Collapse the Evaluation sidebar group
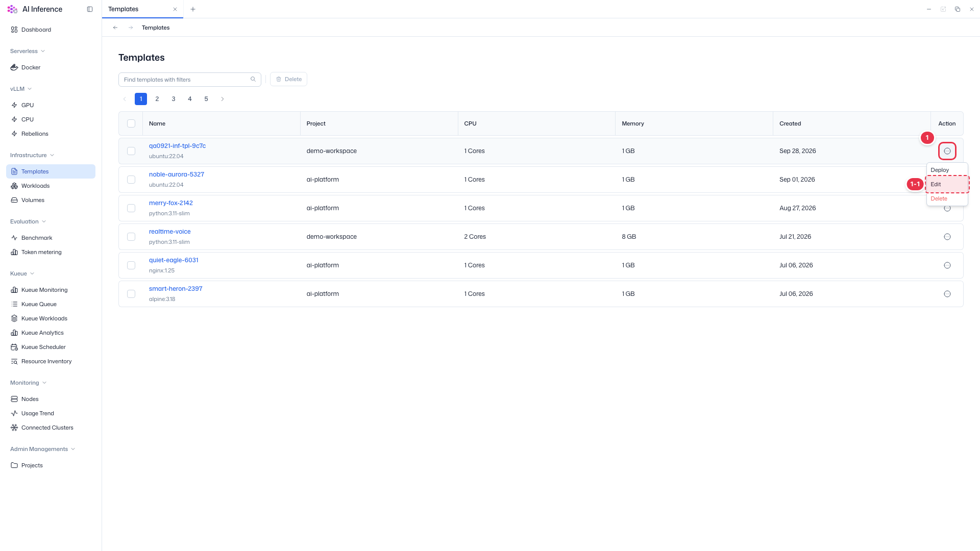980x551 pixels. [x=28, y=221]
